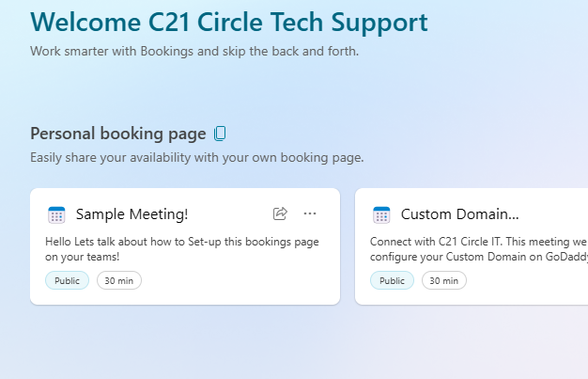Click the Welcome C21 Circle Tech Support heading
The height and width of the screenshot is (379, 588).
[x=228, y=23]
